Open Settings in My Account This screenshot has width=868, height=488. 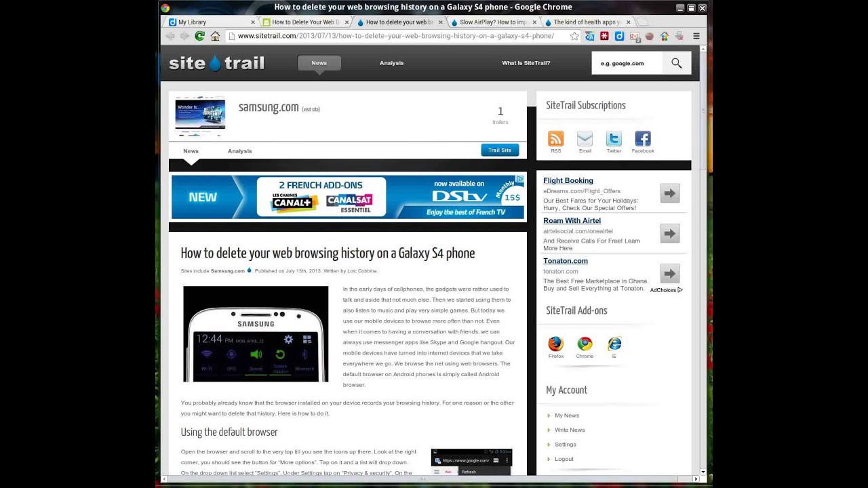(566, 445)
